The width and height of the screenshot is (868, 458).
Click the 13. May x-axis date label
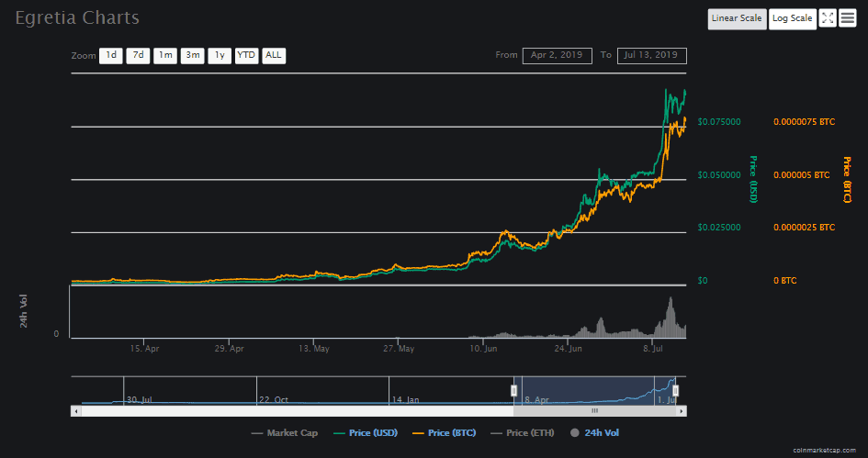[x=314, y=349]
